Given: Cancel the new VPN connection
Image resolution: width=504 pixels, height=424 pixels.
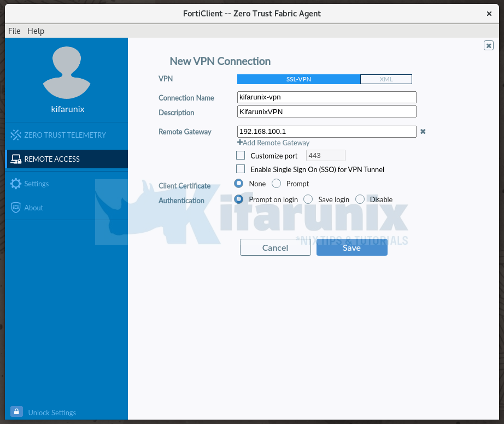Looking at the screenshot, I should (276, 248).
